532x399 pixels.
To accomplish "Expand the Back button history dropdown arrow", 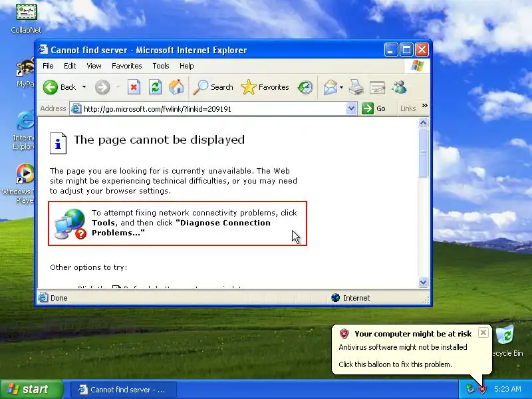I will (84, 87).
